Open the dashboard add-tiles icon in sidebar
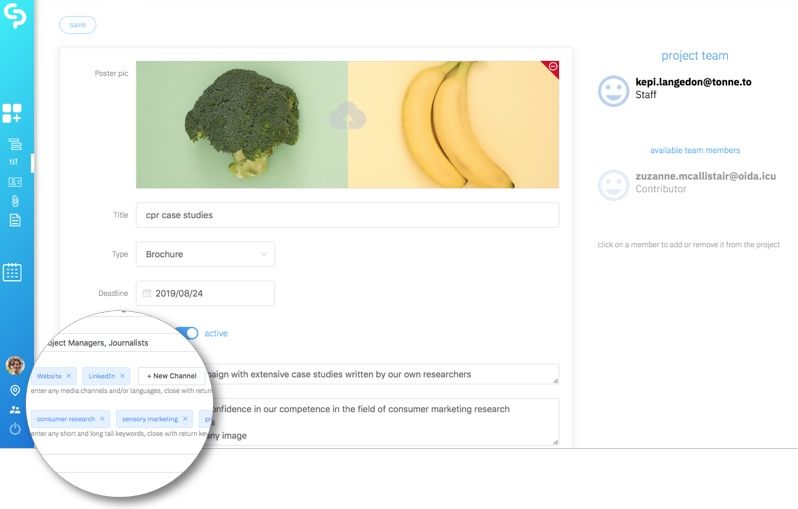The height and width of the screenshot is (509, 798). click(x=12, y=113)
